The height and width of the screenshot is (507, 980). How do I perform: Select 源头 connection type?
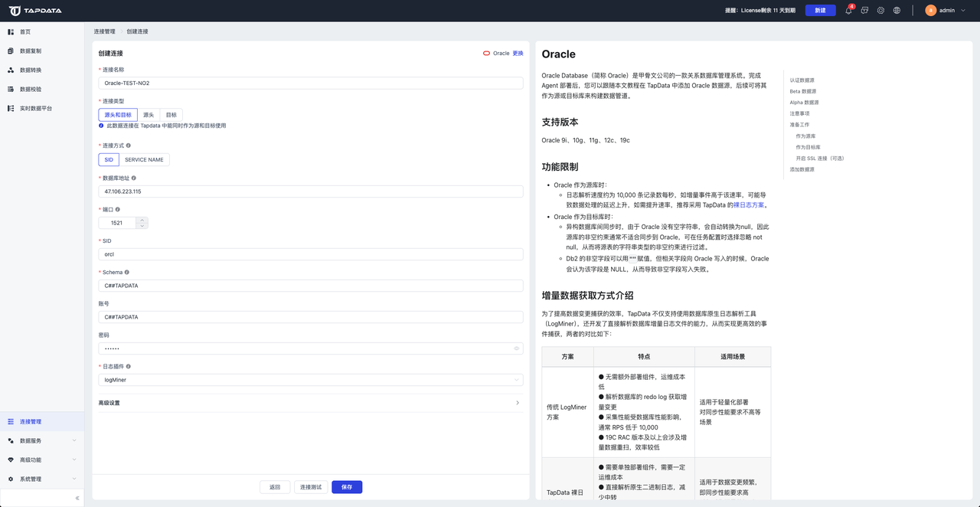149,115
